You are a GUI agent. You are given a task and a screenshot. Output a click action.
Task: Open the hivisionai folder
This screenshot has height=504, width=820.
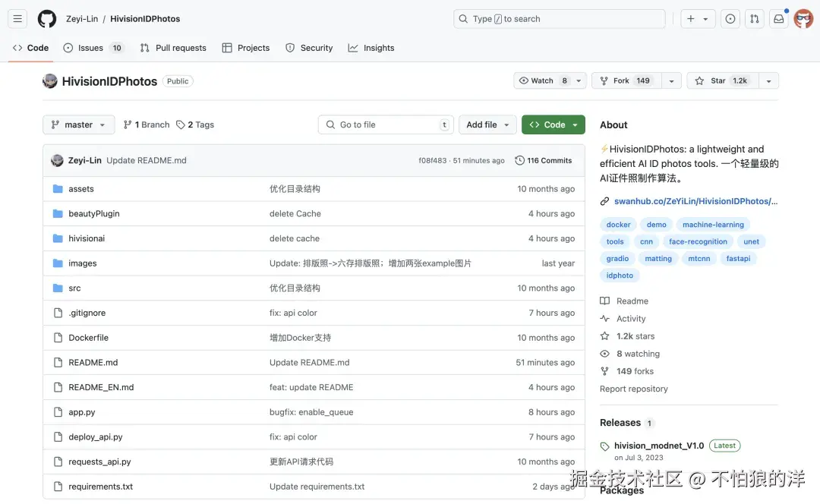click(x=87, y=238)
